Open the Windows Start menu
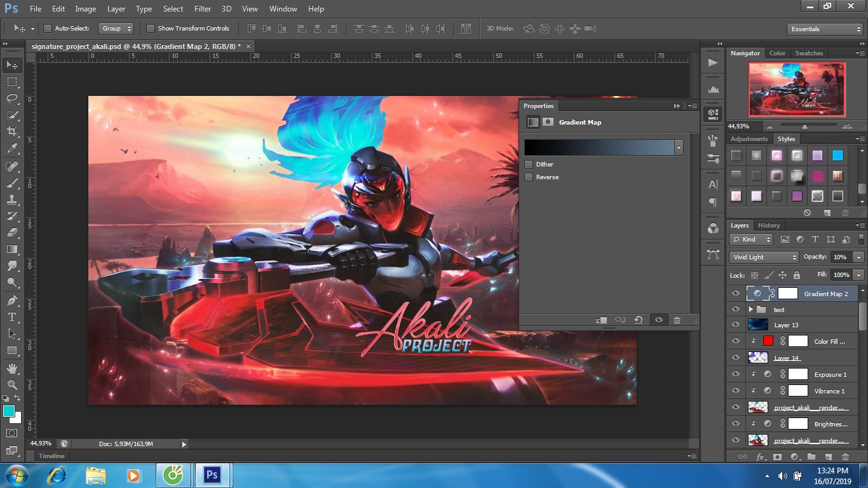 coord(16,475)
